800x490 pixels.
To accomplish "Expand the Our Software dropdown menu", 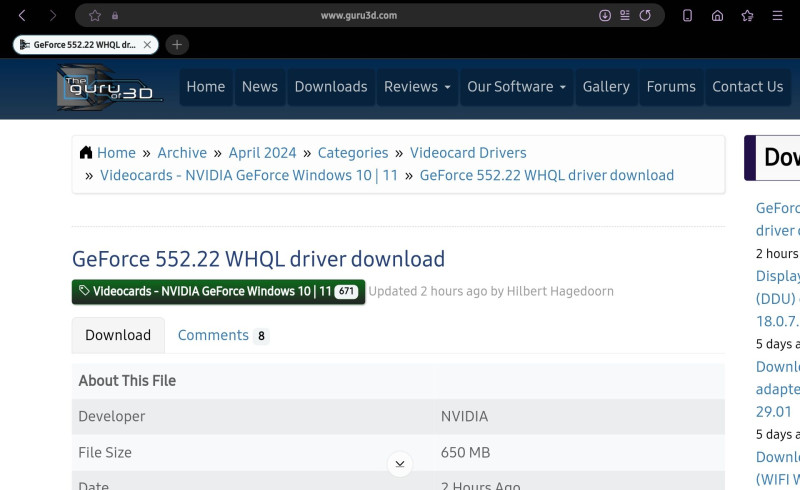I will pyautogui.click(x=516, y=87).
